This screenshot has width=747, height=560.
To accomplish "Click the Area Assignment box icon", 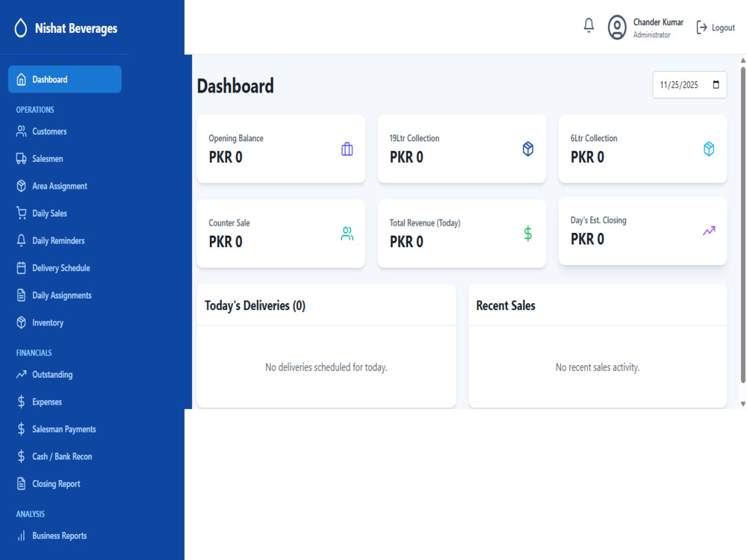I will (x=21, y=186).
